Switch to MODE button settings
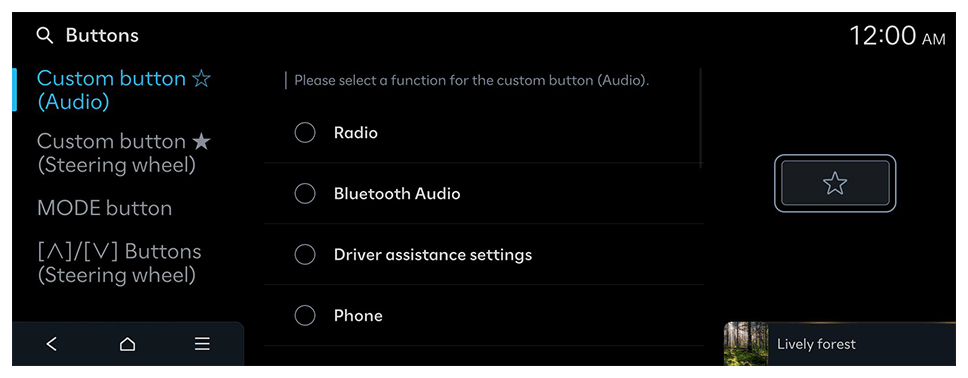 tap(104, 208)
